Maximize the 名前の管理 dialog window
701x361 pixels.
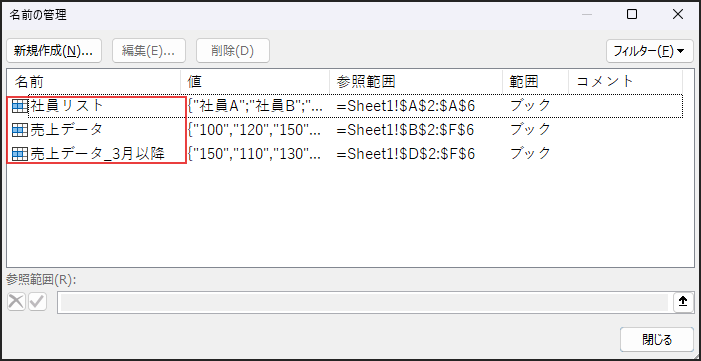click(x=632, y=15)
